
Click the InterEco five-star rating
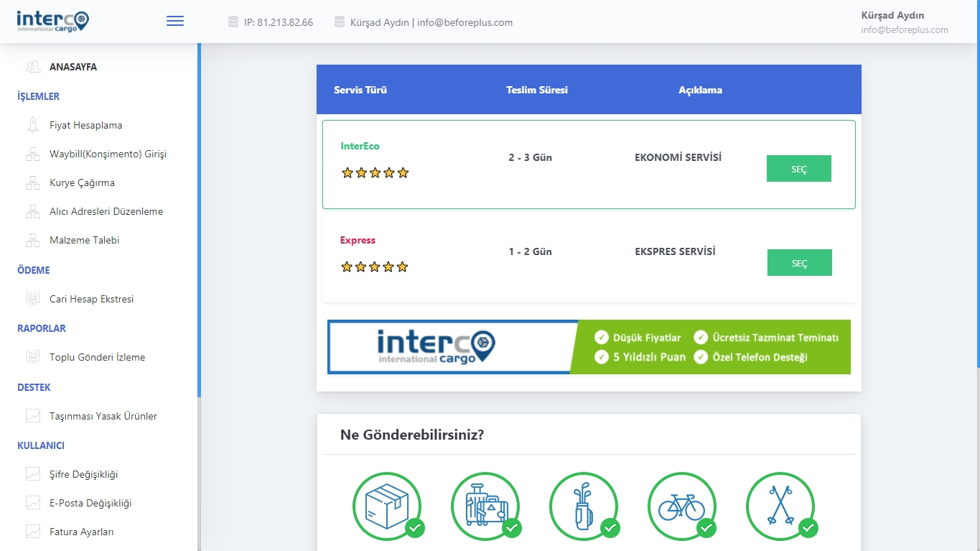tap(375, 172)
